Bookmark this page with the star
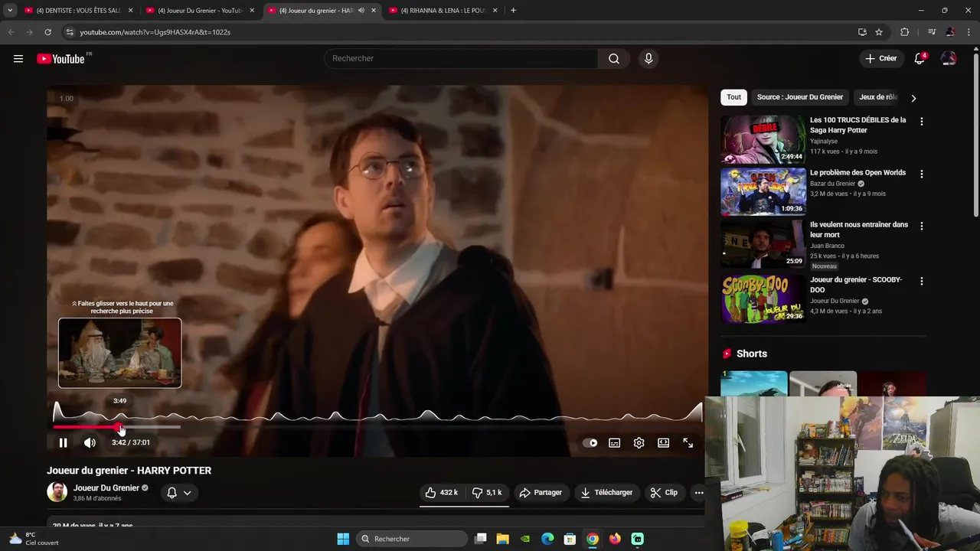 (x=879, y=32)
